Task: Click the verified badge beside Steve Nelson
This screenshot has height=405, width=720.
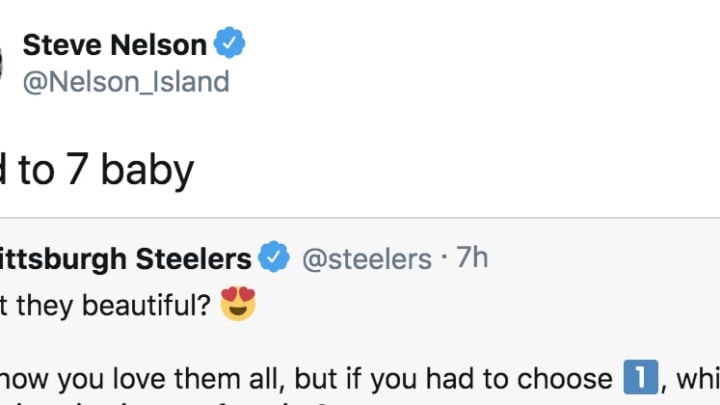Action: [230, 43]
